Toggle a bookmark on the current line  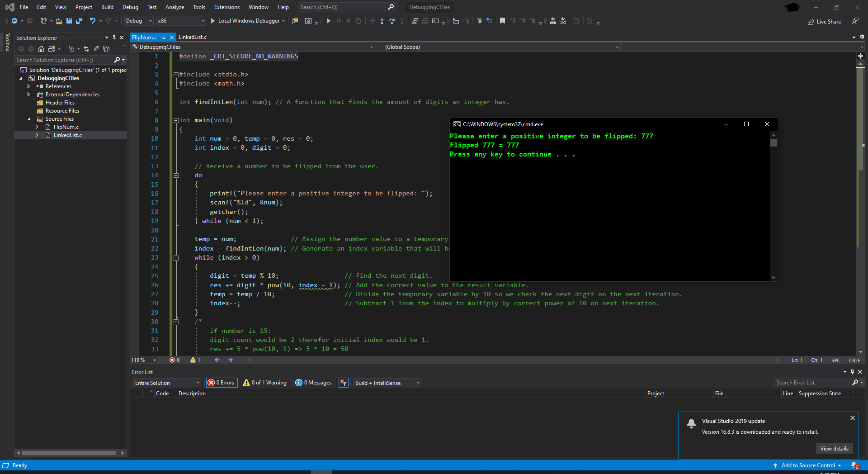pos(502,21)
